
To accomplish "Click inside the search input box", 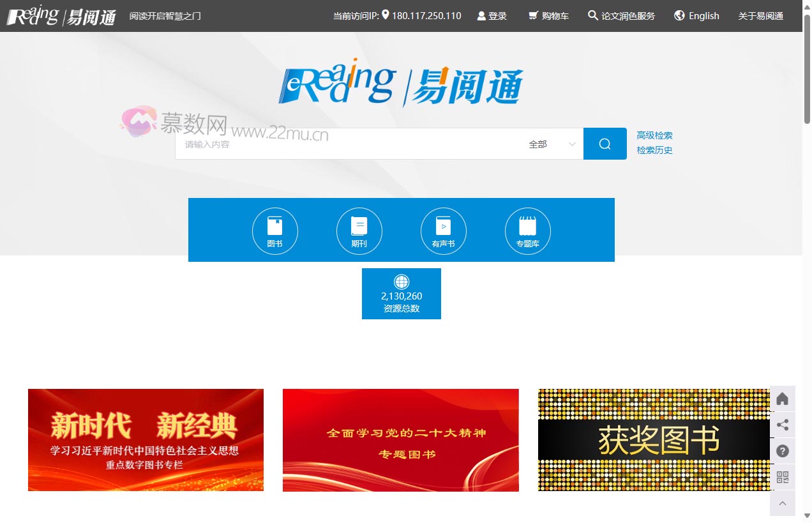I will click(351, 144).
